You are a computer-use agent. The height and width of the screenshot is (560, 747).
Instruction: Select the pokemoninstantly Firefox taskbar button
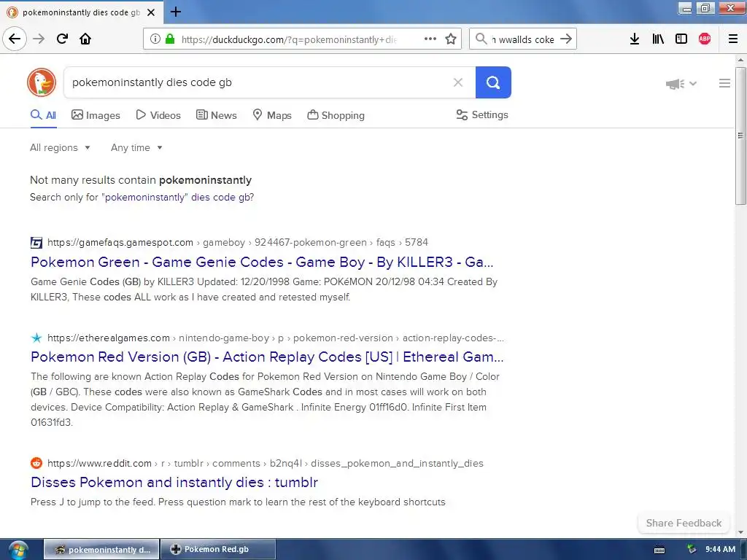[101, 549]
